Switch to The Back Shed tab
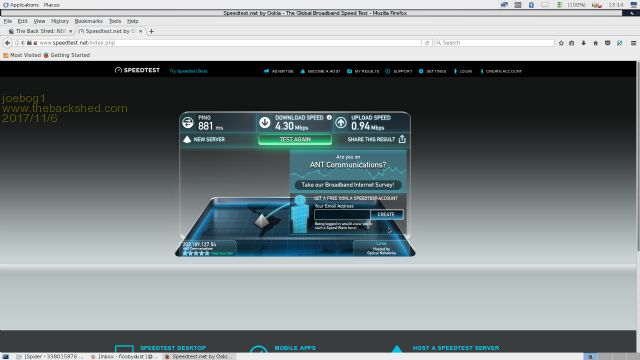 40,31
